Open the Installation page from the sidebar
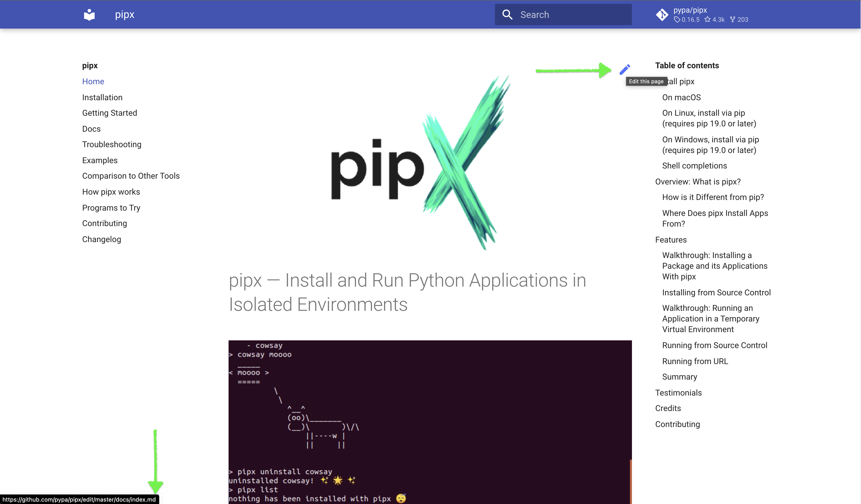Image resolution: width=861 pixels, height=504 pixels. point(102,97)
